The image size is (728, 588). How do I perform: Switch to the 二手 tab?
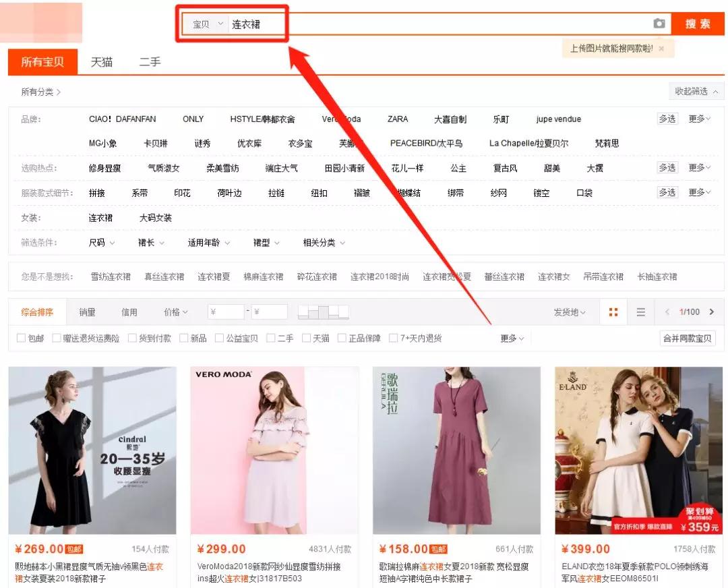click(x=150, y=62)
